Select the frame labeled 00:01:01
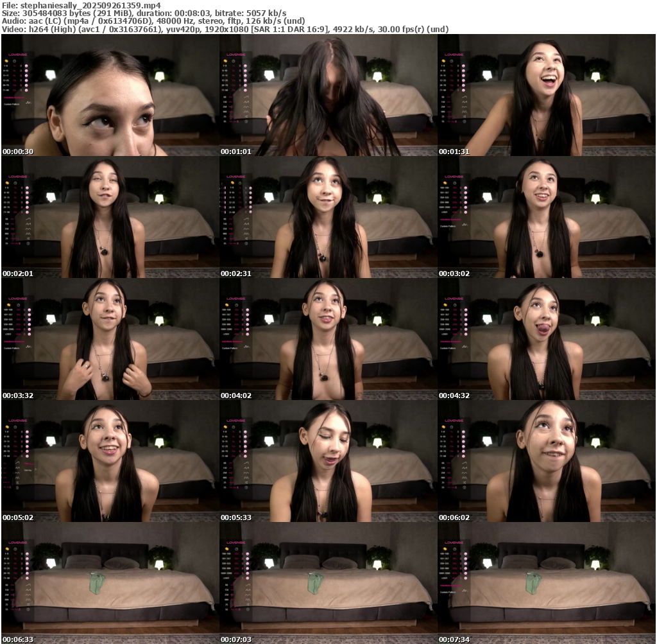Screen dimensions: 657x644 point(328,95)
